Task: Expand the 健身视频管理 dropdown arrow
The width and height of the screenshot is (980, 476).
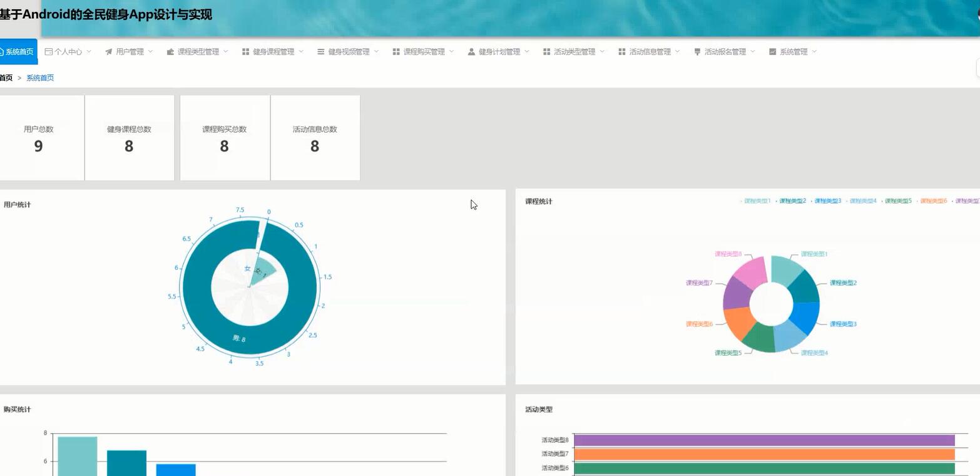Action: pyautogui.click(x=376, y=52)
